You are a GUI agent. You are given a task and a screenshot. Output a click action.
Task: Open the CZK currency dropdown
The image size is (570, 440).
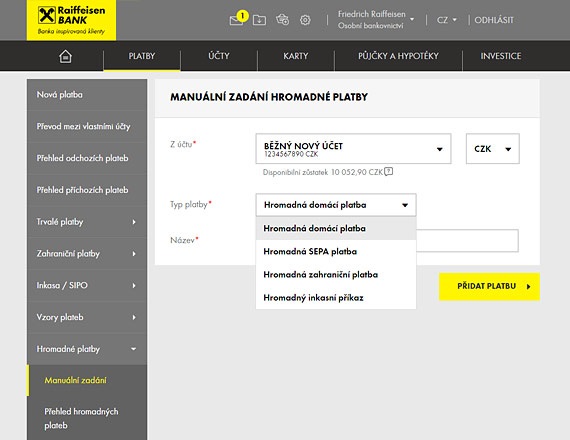493,149
